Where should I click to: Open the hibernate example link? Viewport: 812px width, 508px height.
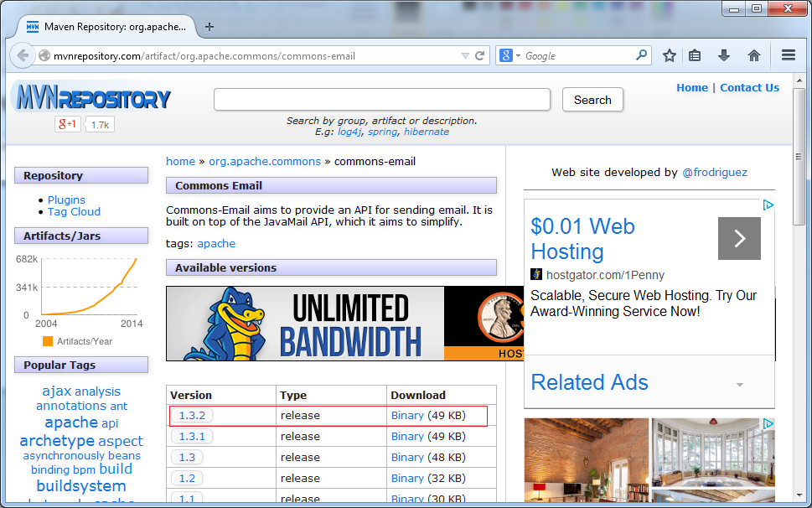tap(427, 132)
